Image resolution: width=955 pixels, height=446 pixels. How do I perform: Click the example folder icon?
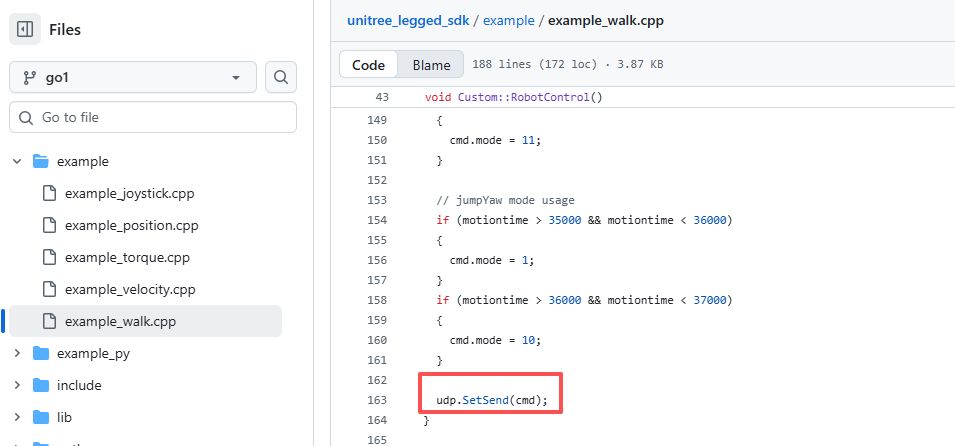point(41,161)
